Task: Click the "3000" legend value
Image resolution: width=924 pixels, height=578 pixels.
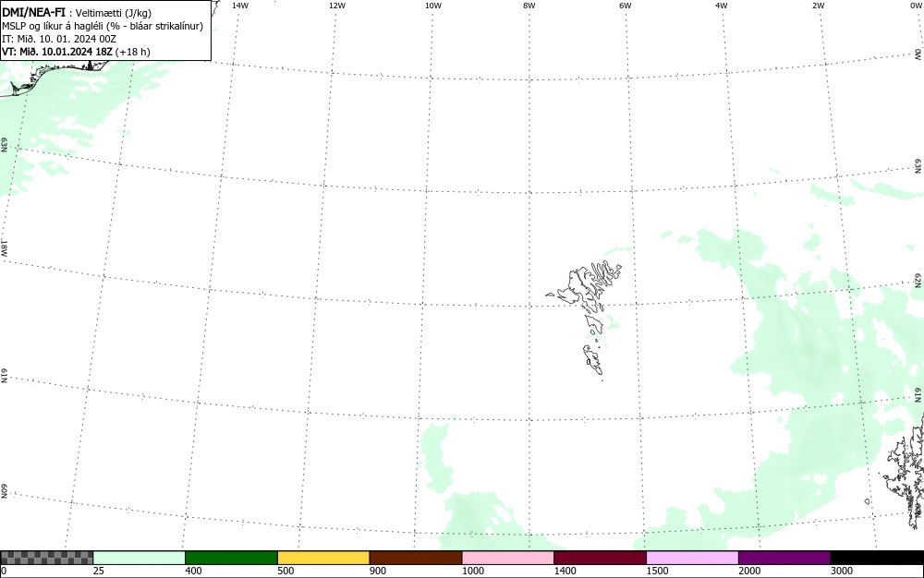Action: pyautogui.click(x=842, y=571)
